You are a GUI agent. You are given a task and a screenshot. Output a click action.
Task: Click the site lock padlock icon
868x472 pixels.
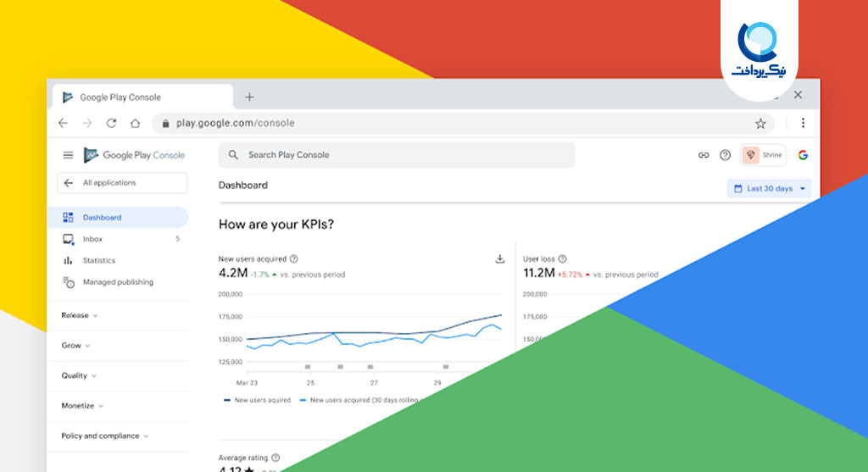[x=165, y=124]
